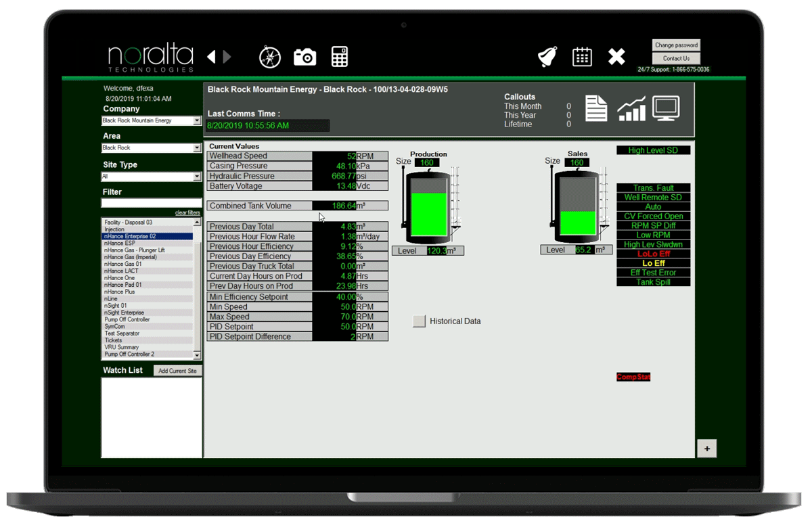
Task: Take a snapshot with the camera icon
Action: (305, 58)
